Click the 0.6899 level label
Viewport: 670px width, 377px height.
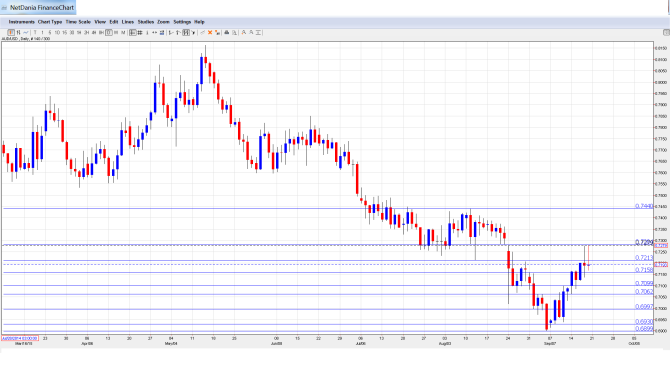[644, 329]
